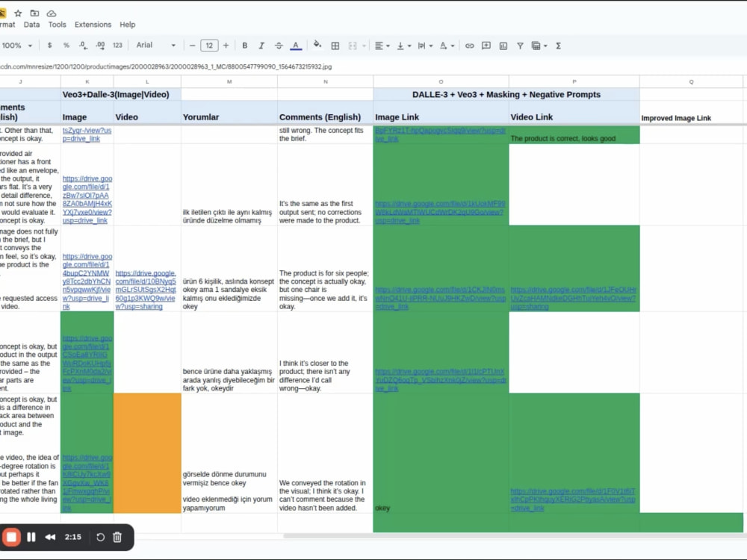Image resolution: width=747 pixels, height=560 pixels.
Task: Open the text color picker
Action: [296, 46]
